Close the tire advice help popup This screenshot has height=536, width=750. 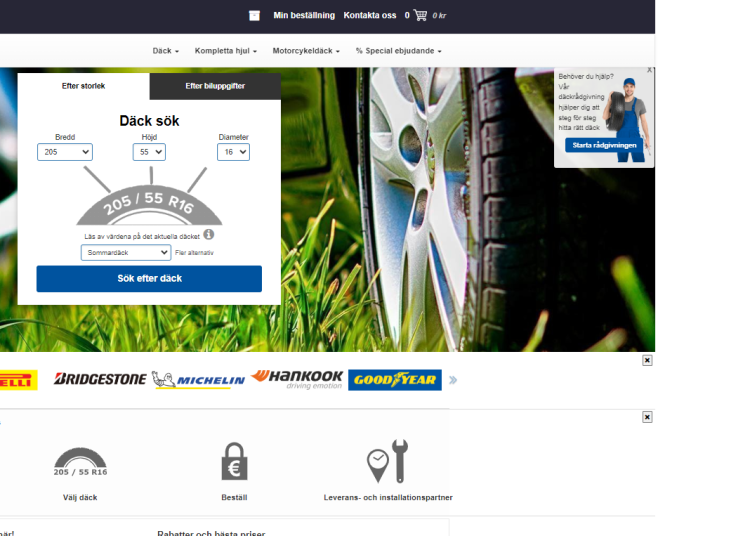(649, 70)
